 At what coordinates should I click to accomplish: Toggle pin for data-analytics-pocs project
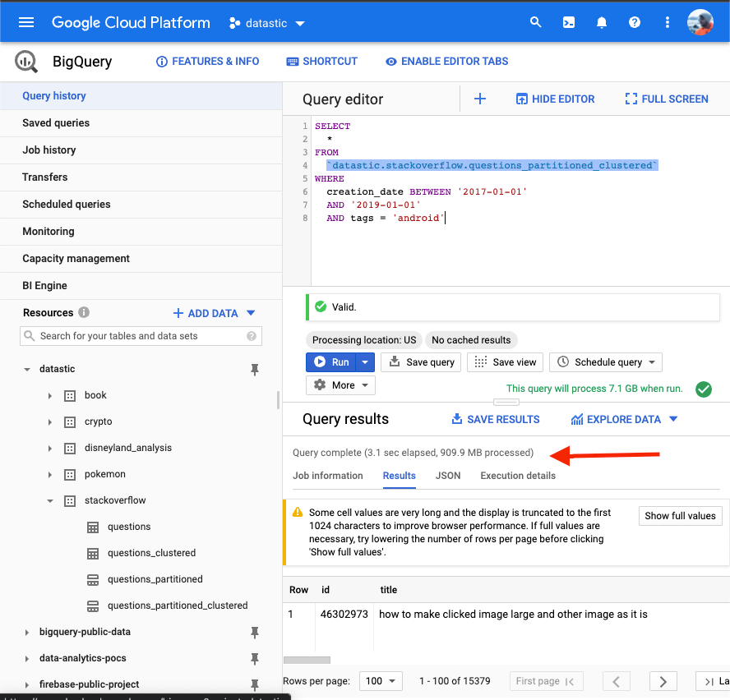click(255, 659)
